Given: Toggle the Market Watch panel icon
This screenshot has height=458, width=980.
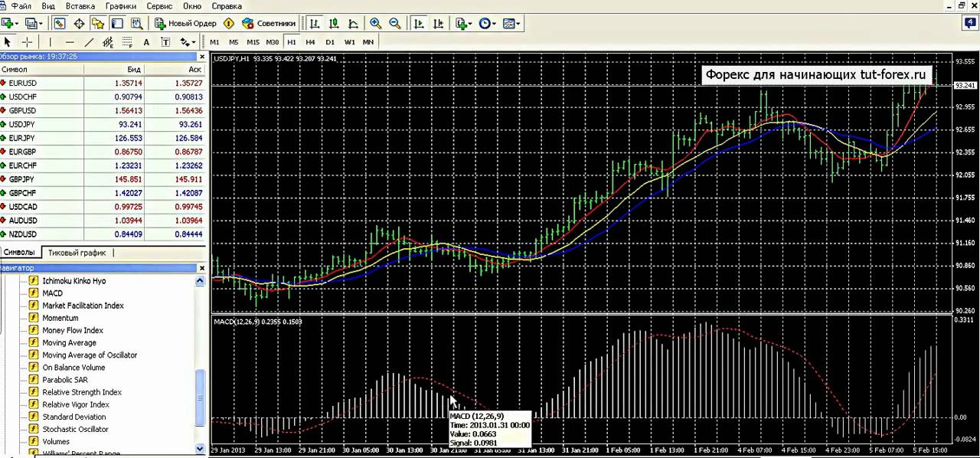Looking at the screenshot, I should [x=60, y=23].
